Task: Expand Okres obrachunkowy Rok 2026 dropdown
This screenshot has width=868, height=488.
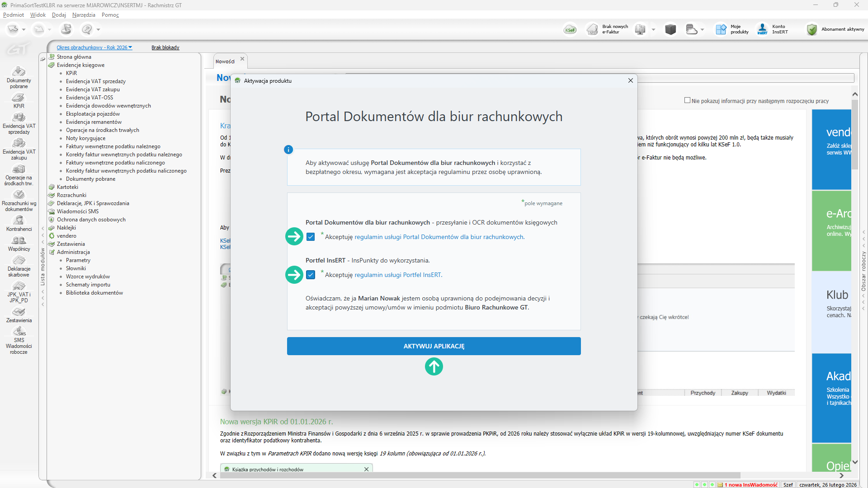Action: (94, 47)
